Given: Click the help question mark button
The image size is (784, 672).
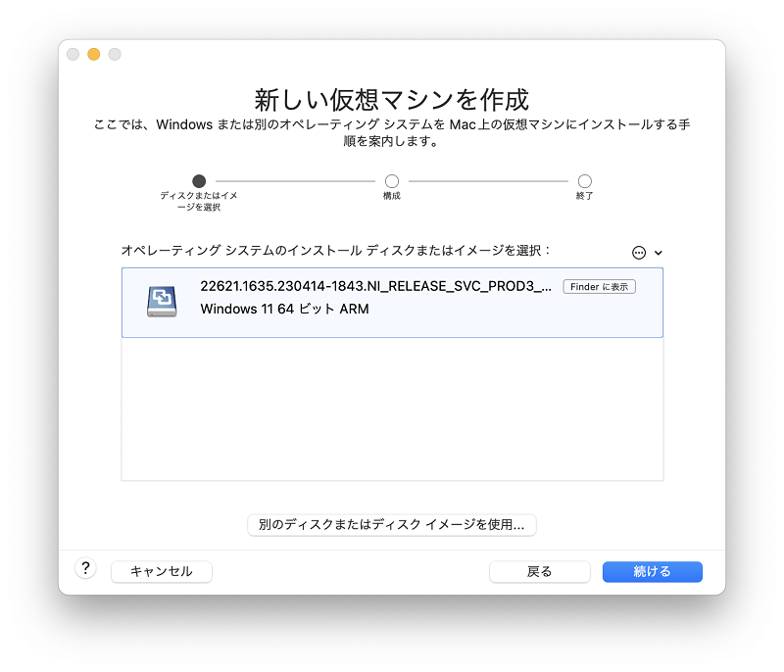Looking at the screenshot, I should (85, 568).
